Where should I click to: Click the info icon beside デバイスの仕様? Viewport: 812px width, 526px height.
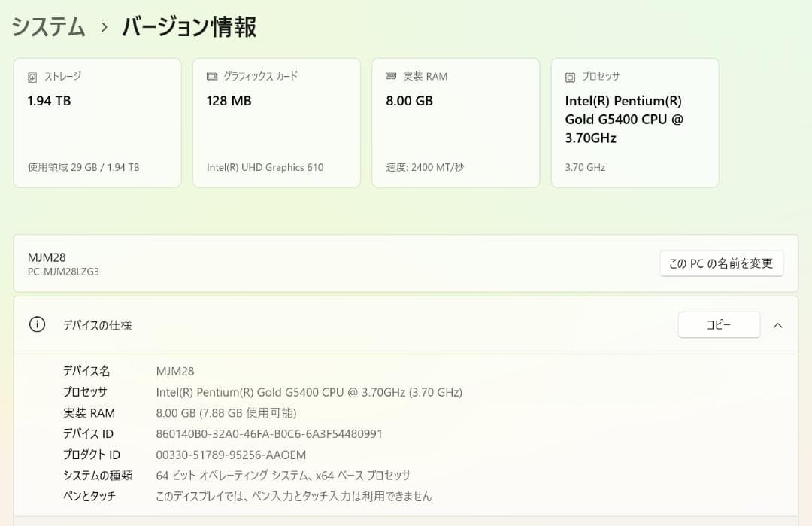click(x=37, y=324)
